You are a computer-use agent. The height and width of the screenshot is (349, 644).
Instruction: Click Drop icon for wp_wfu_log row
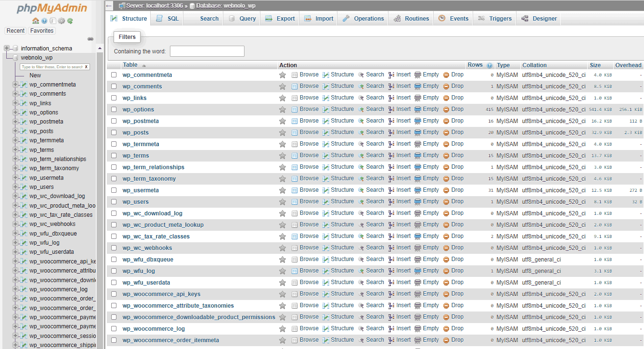446,271
